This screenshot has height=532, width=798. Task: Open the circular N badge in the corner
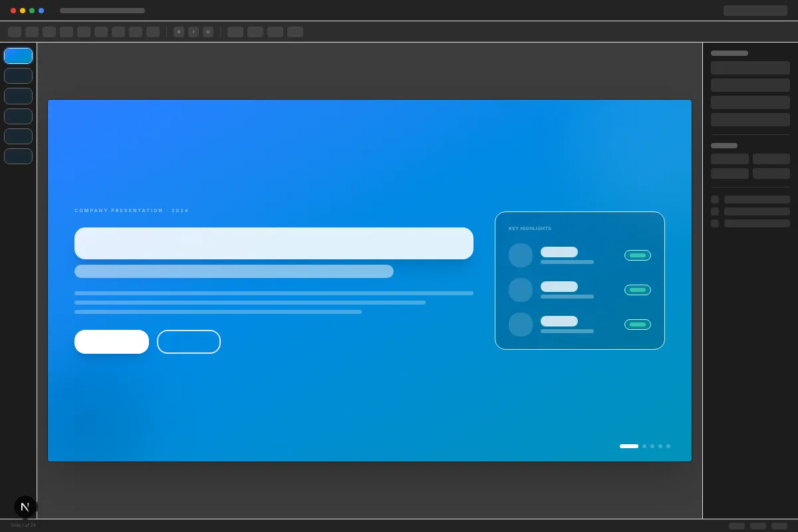coord(25,507)
